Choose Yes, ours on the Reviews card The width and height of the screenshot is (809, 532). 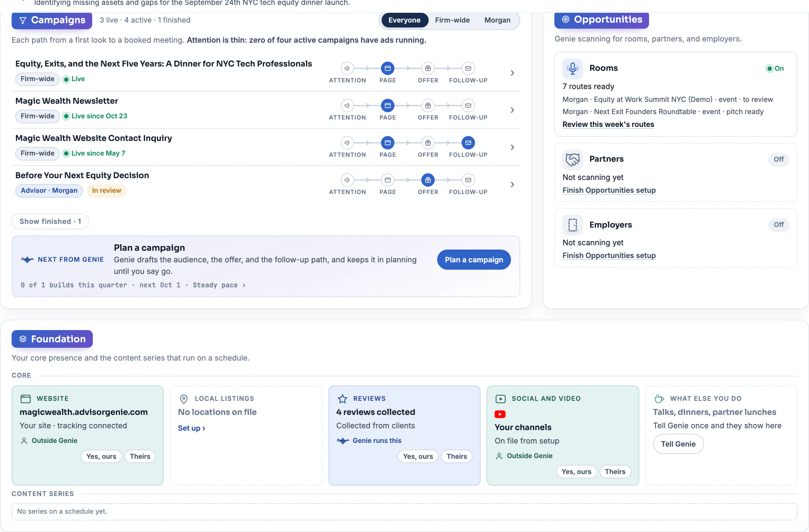[418, 456]
